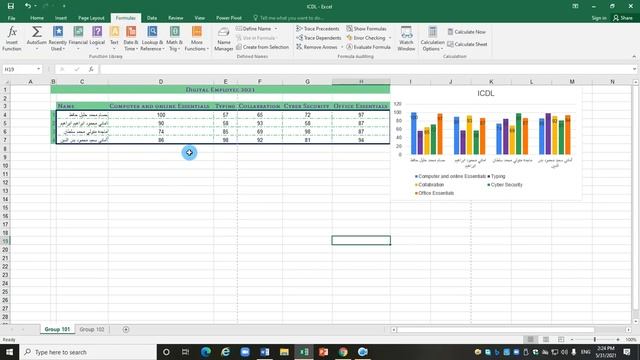Image resolution: width=640 pixels, height=360 pixels.
Task: Click the ICDL chart title
Action: click(486, 93)
